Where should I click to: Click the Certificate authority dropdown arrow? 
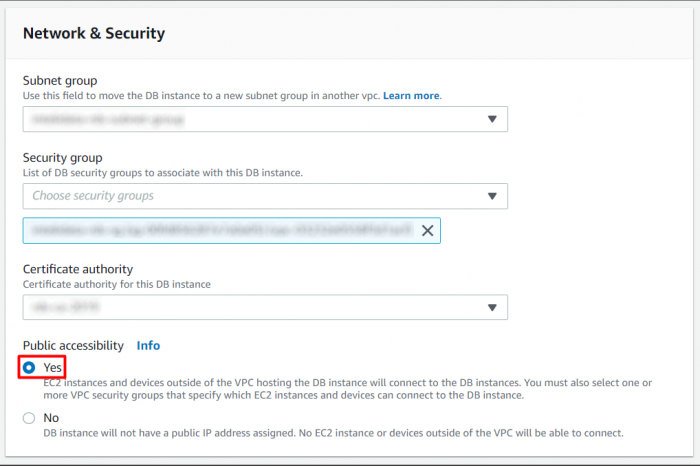(x=491, y=307)
